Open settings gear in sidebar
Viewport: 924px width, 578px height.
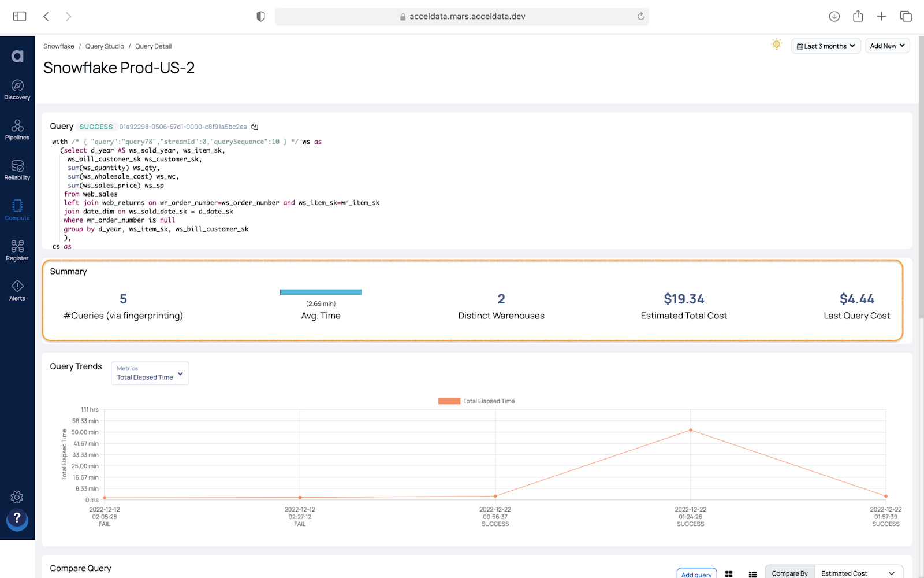(17, 497)
